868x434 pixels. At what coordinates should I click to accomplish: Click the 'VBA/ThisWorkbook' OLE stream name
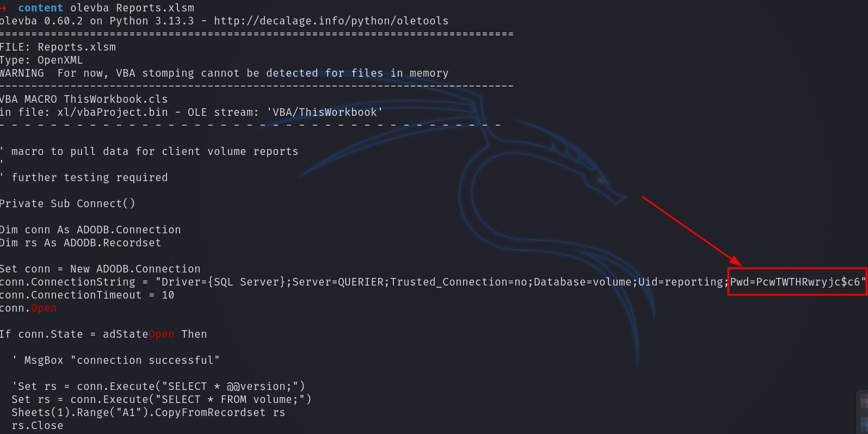point(325,113)
